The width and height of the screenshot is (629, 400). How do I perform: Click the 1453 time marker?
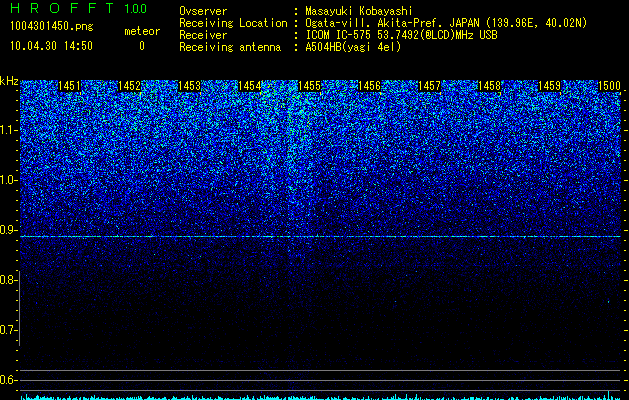[189, 86]
